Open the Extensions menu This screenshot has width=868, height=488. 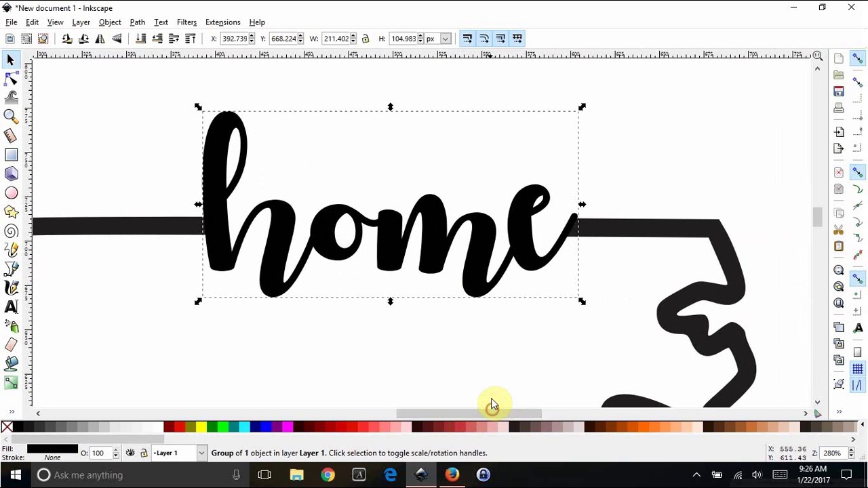(x=222, y=22)
